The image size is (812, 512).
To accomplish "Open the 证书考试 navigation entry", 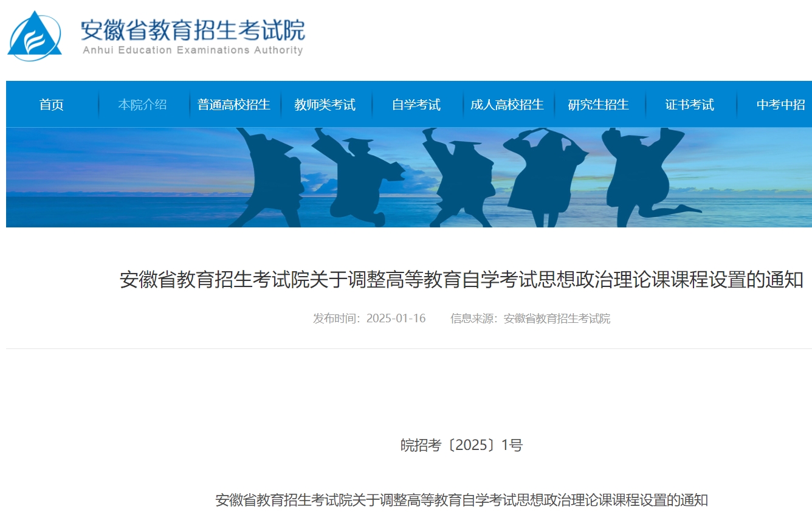I will 687,104.
